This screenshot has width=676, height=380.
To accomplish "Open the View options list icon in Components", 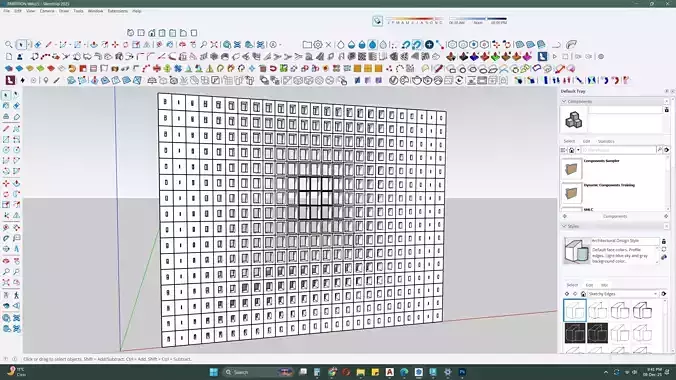I will pyautogui.click(x=563, y=150).
